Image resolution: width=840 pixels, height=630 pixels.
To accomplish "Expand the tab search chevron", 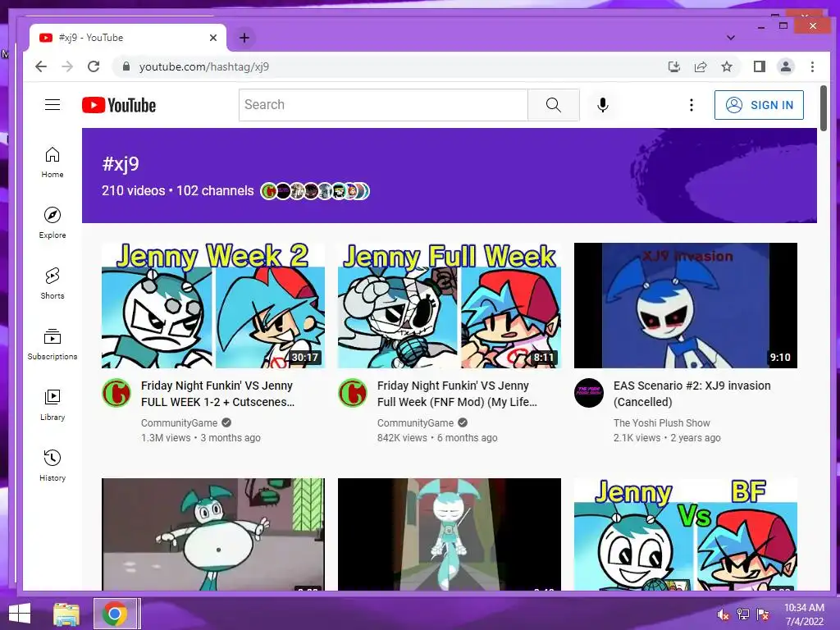I will [731, 38].
